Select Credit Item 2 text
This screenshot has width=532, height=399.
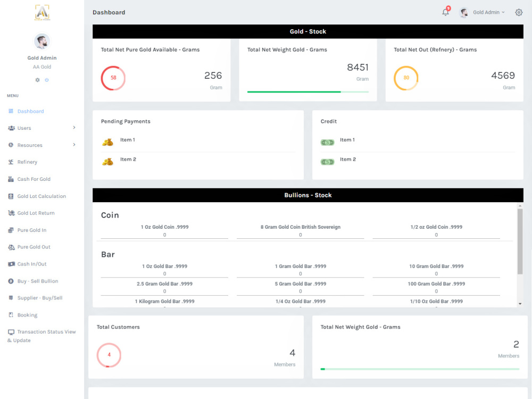pyautogui.click(x=348, y=159)
